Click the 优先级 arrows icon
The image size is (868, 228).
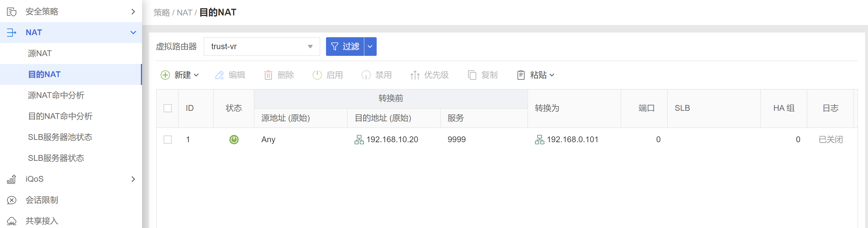point(415,75)
